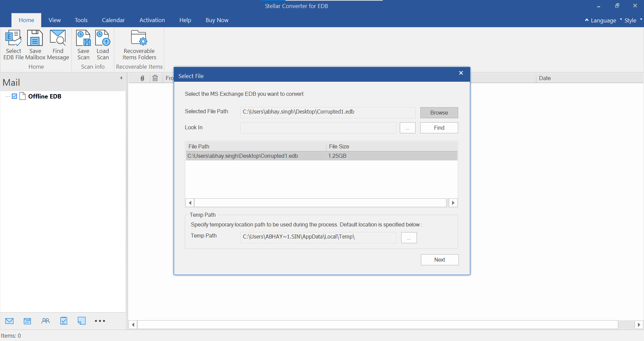The image size is (644, 341).
Task: Click dialog file list left scroll arrow
Action: (x=190, y=203)
